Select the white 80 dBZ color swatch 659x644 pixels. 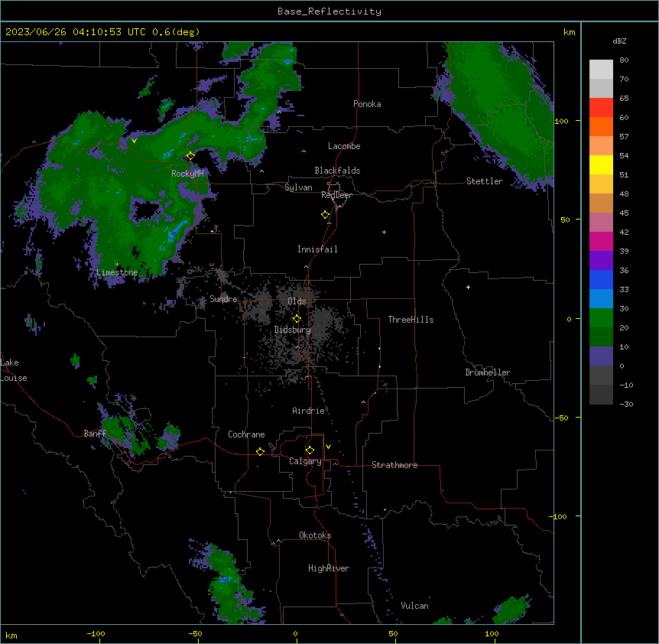[x=601, y=70]
